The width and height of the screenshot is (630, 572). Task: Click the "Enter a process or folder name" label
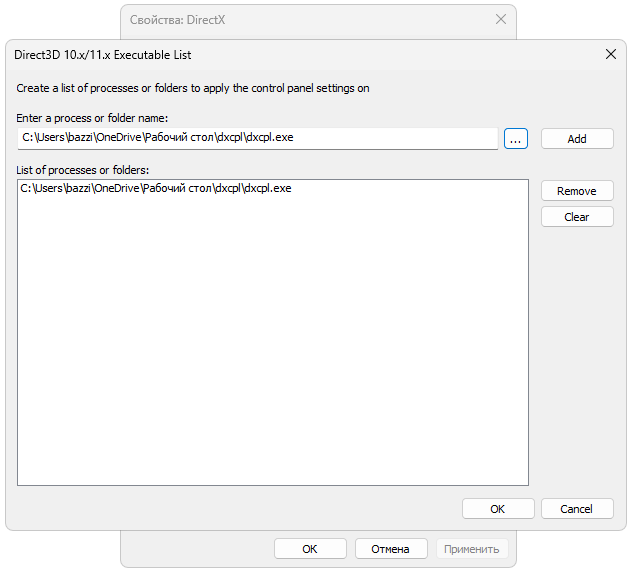coord(92,119)
